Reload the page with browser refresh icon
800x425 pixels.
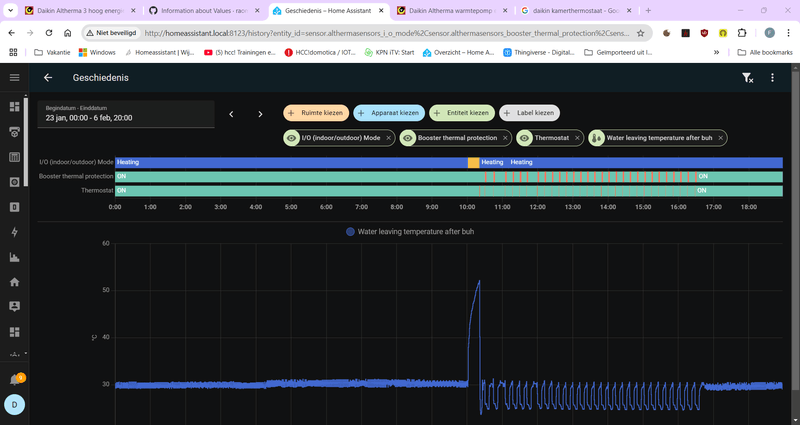(x=48, y=33)
